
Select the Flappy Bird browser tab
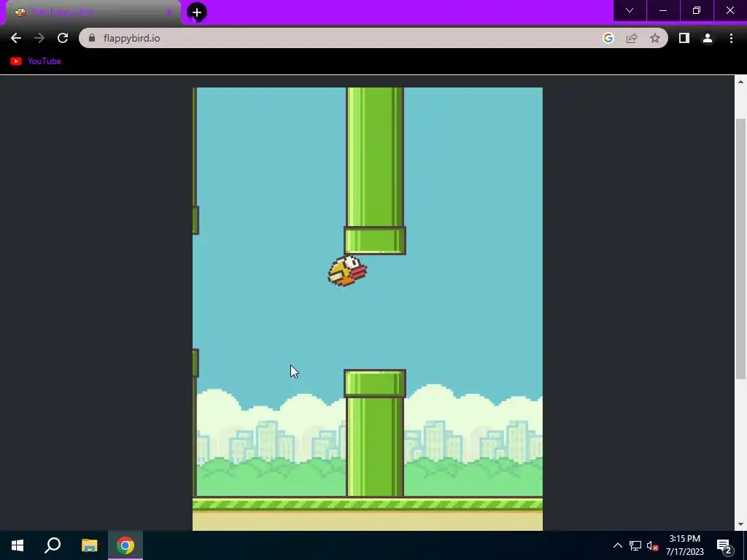(x=93, y=12)
